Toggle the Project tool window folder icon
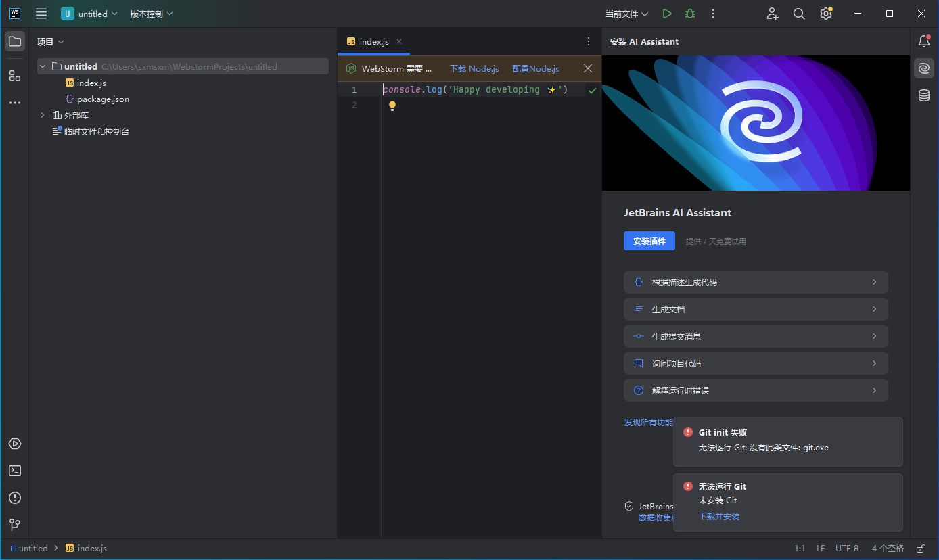 [15, 41]
